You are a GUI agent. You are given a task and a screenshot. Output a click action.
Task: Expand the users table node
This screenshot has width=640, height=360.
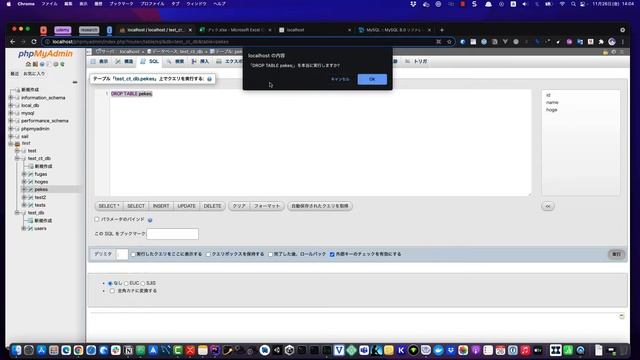pyautogui.click(x=24, y=229)
